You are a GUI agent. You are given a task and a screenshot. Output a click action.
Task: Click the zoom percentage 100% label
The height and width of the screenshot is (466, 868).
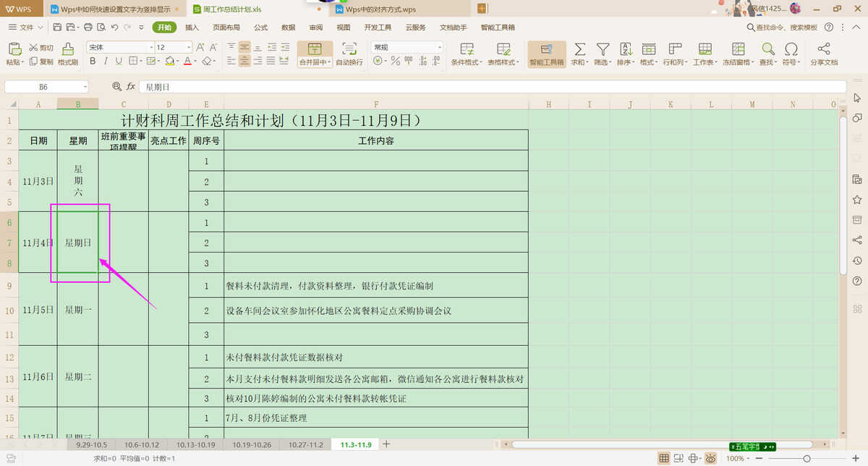pos(735,459)
